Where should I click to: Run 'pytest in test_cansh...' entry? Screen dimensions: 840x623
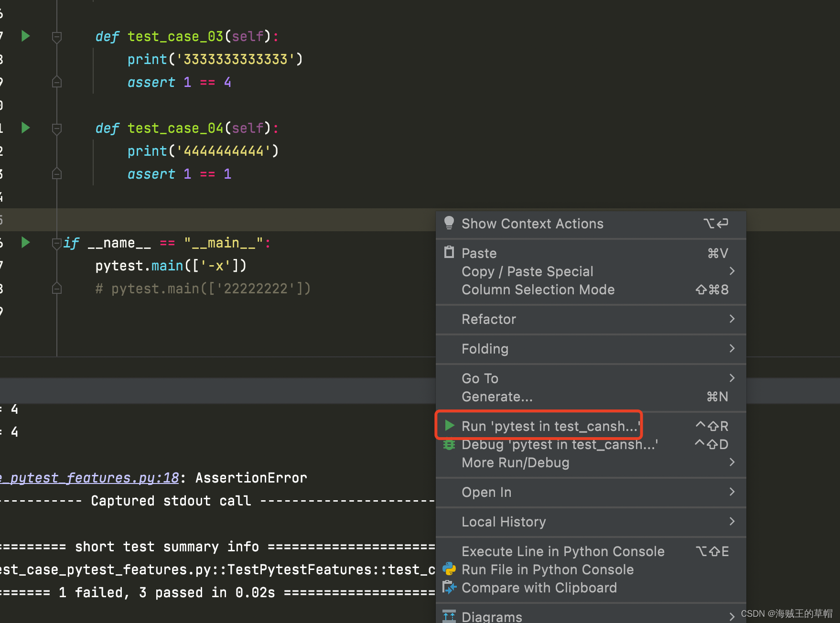pyautogui.click(x=591, y=426)
